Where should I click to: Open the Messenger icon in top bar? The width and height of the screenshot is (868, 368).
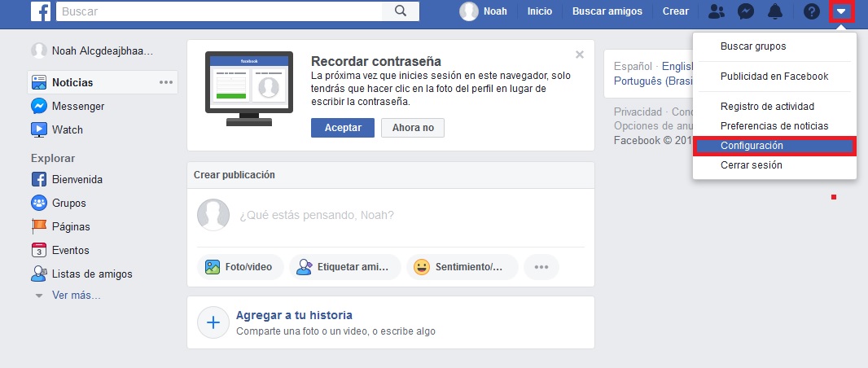point(746,11)
